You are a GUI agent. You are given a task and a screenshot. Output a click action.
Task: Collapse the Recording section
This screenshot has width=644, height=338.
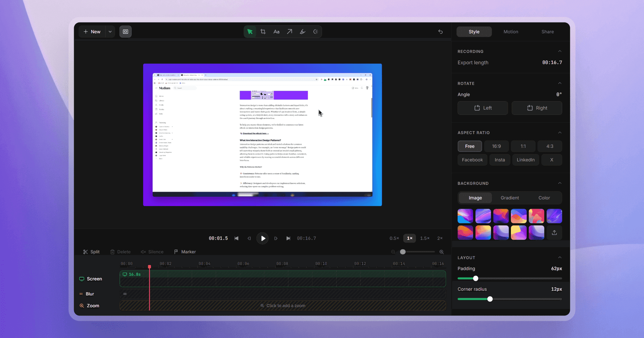560,51
